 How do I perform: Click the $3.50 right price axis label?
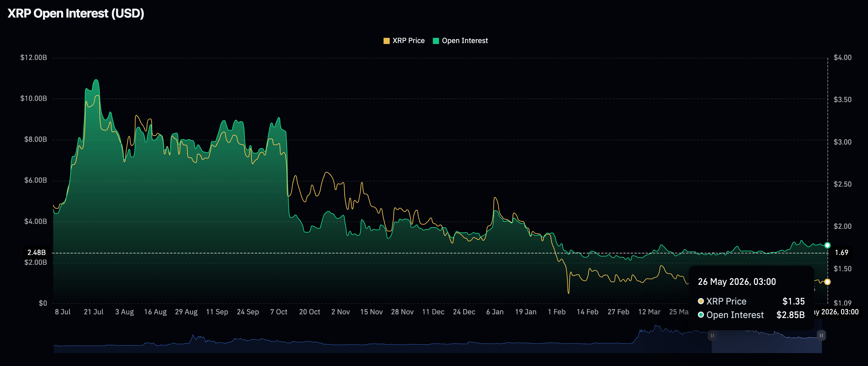pyautogui.click(x=843, y=100)
